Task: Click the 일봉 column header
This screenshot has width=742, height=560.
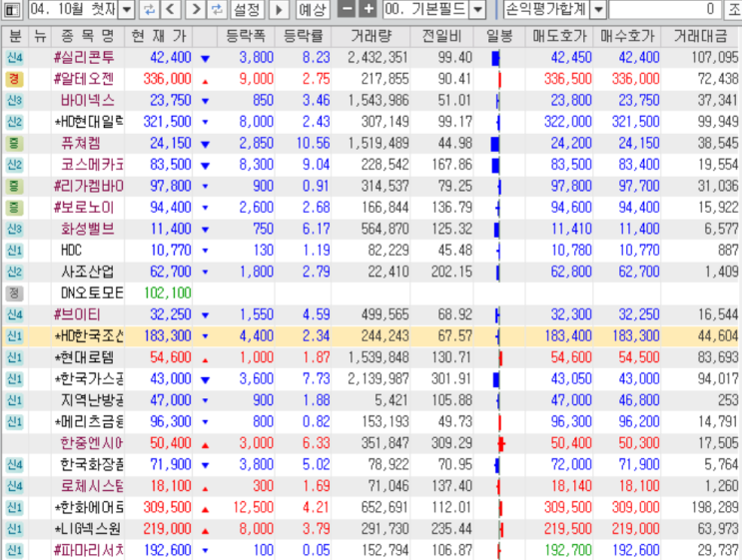Action: point(499,36)
